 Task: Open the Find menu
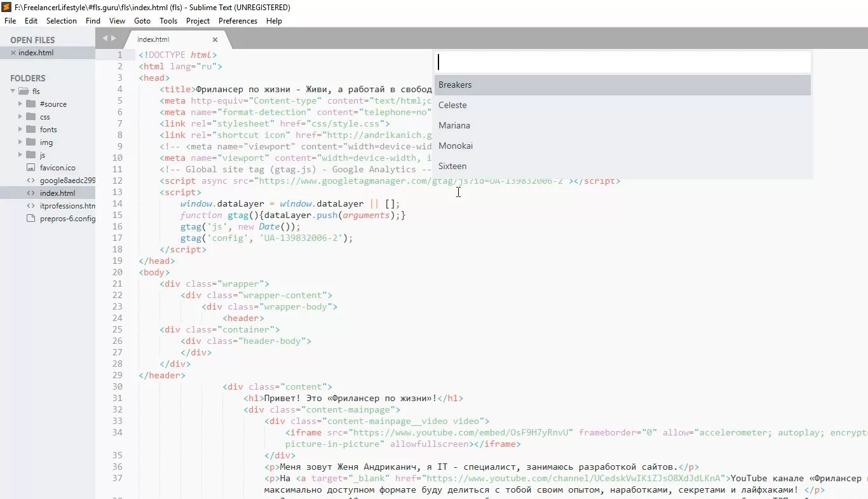coord(93,20)
